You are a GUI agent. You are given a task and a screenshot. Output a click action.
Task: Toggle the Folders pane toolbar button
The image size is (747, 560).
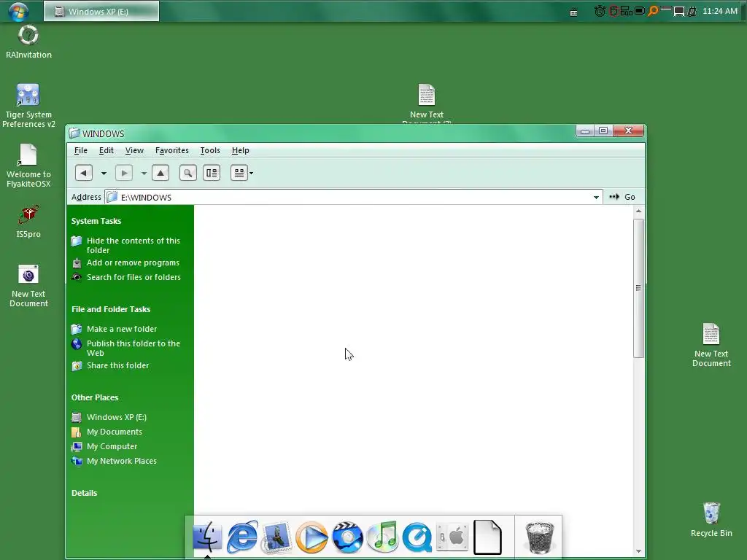[212, 173]
